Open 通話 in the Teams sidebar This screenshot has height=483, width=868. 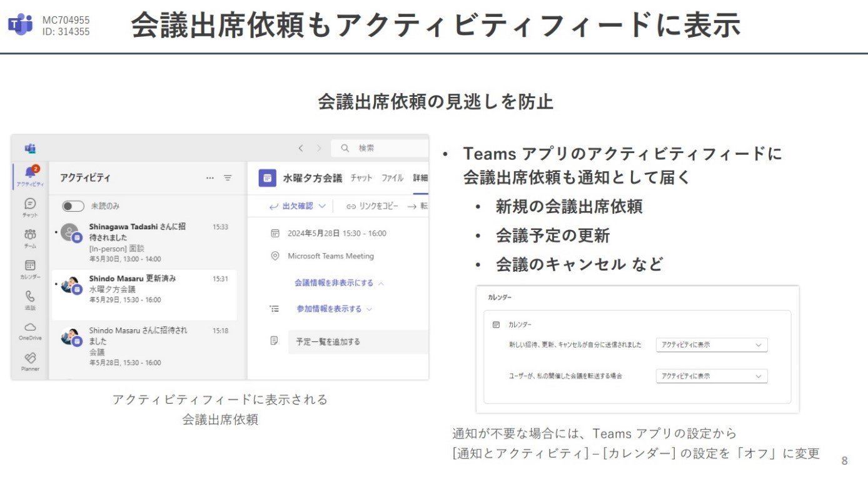(x=30, y=300)
